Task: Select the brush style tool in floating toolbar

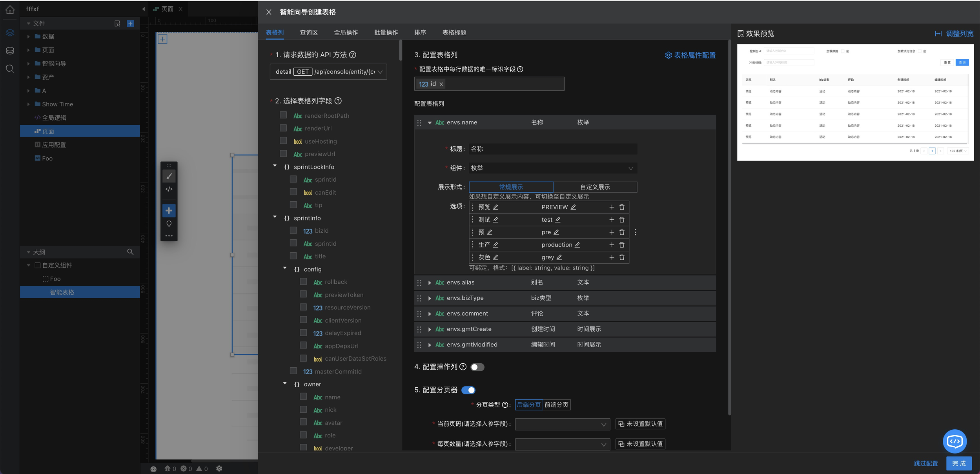Action: pos(169,176)
